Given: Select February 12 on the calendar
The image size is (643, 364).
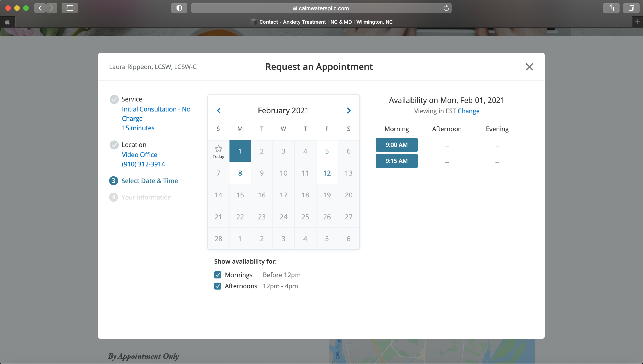Looking at the screenshot, I should tap(327, 173).
